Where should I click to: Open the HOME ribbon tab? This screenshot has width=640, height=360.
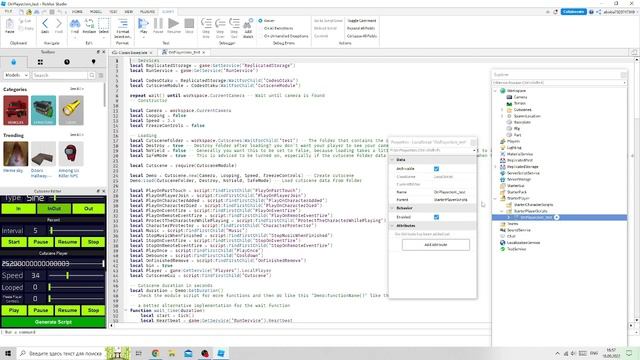(77, 12)
